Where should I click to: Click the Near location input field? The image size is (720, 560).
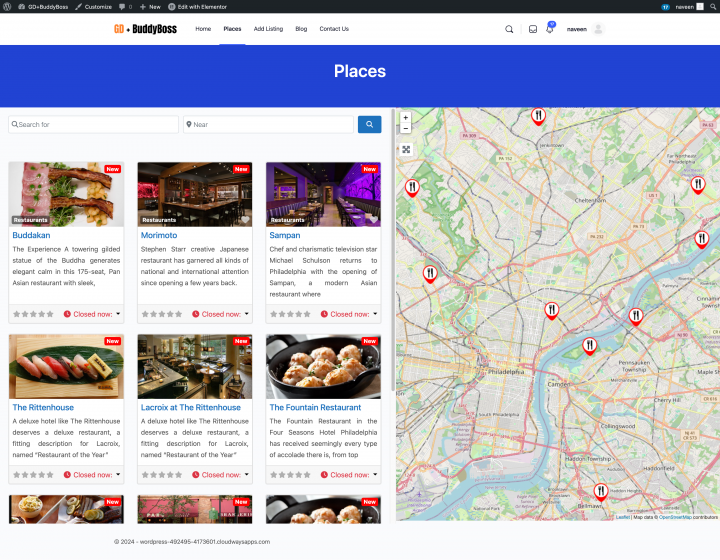click(269, 125)
